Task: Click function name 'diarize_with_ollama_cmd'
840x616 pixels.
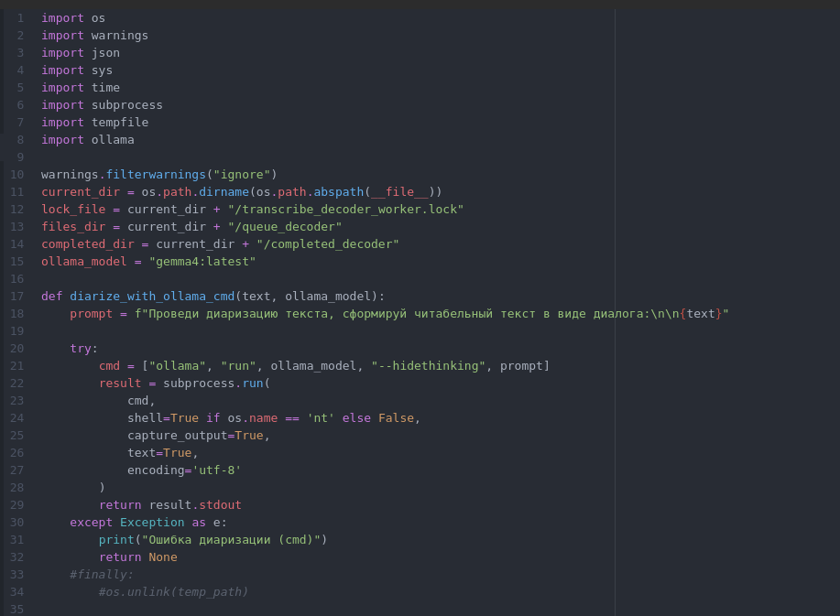Action: (x=152, y=297)
